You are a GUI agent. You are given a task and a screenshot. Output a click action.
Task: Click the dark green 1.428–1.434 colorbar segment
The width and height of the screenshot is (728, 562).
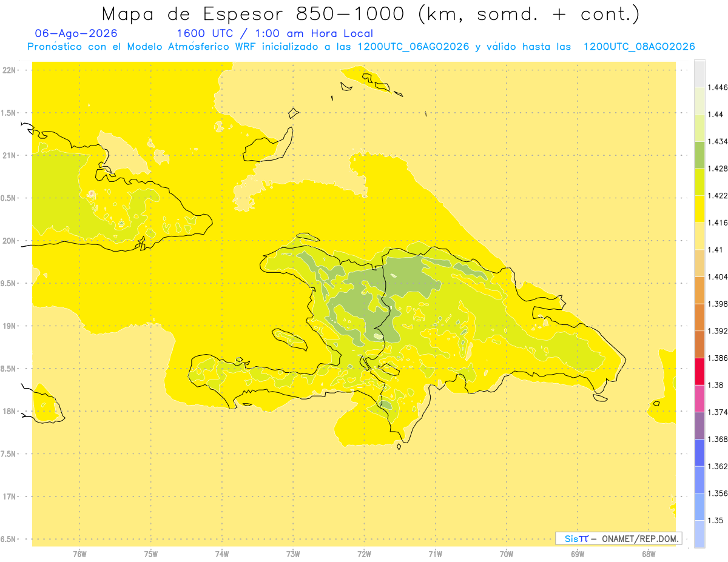(699, 155)
